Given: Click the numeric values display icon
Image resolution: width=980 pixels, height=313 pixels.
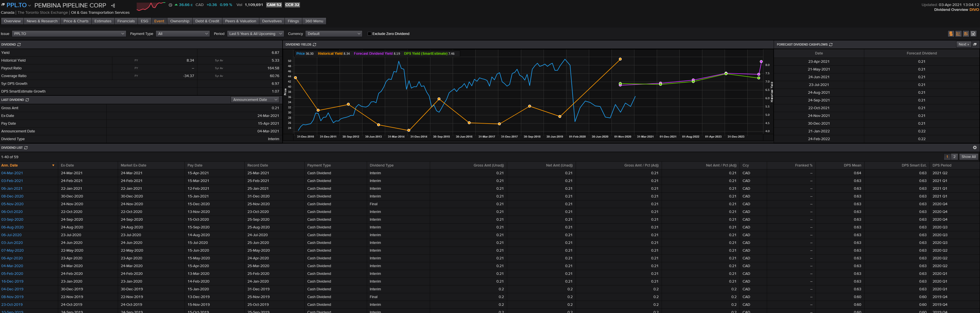Looking at the screenshot, I should [x=966, y=34].
